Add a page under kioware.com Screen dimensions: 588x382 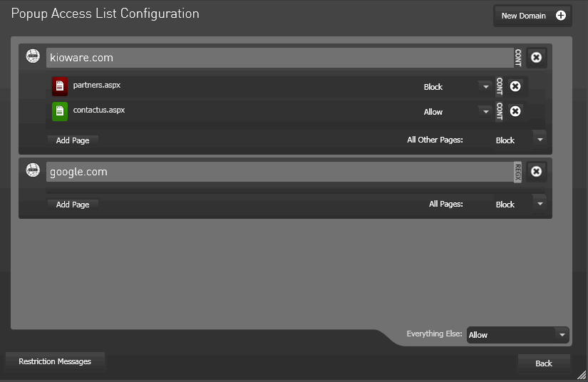point(73,140)
